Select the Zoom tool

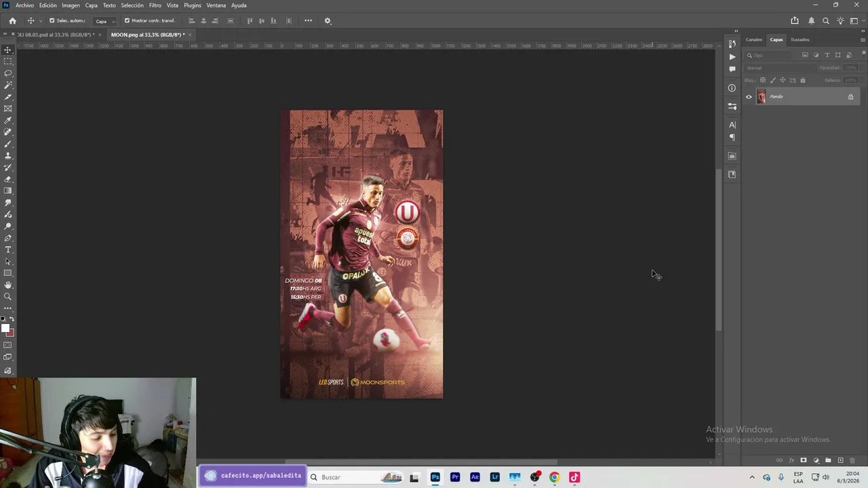(x=8, y=297)
